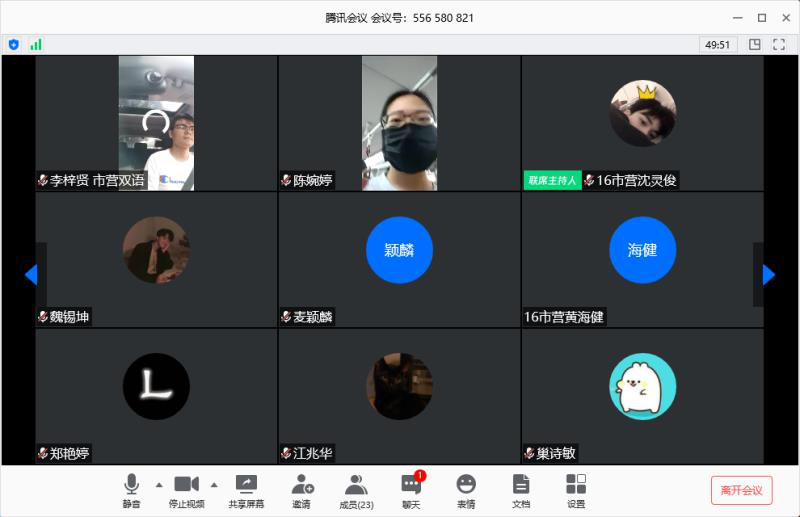Switch the video layout view icon
The image size is (800, 517).
click(755, 44)
